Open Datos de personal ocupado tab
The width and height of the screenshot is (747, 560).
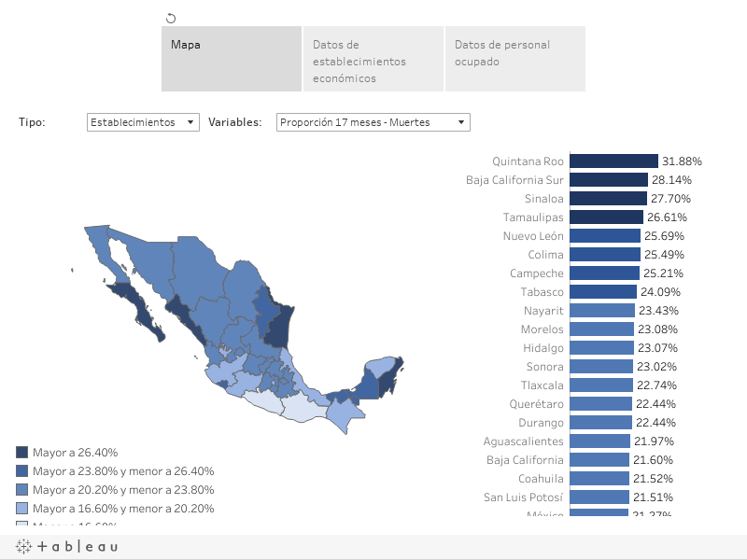(514, 58)
